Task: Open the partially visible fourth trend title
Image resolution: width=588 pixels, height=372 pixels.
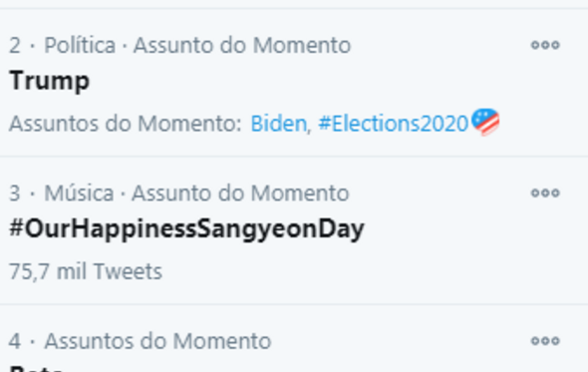Action: click(x=36, y=367)
